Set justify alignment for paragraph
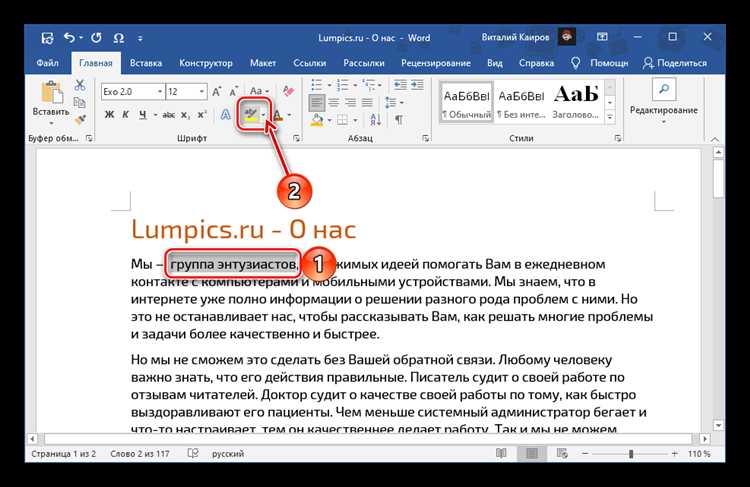This screenshot has height=487, width=750. tap(367, 102)
